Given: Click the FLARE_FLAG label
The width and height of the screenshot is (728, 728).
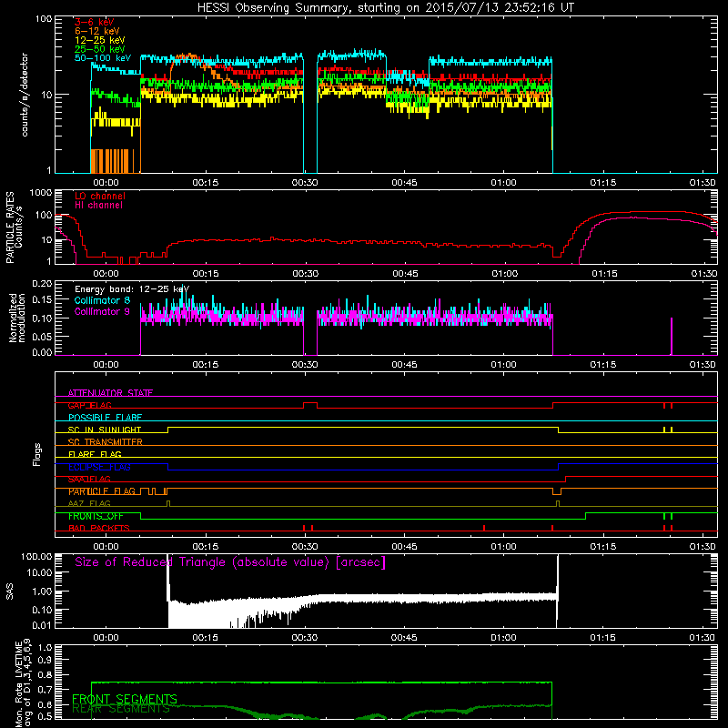Looking at the screenshot, I should (95, 454).
